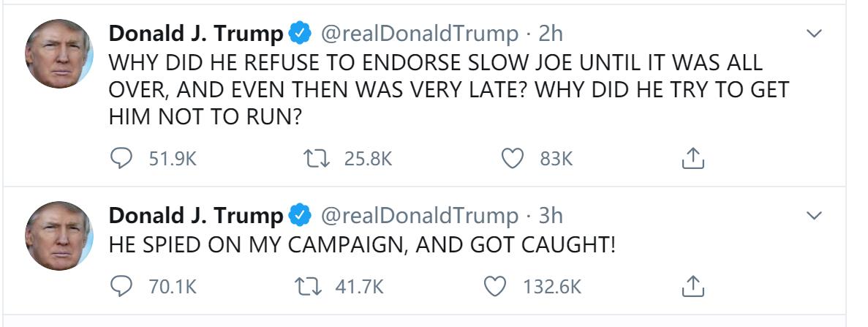Click @realDonaldTrump handle on 3h tweet

point(419,216)
